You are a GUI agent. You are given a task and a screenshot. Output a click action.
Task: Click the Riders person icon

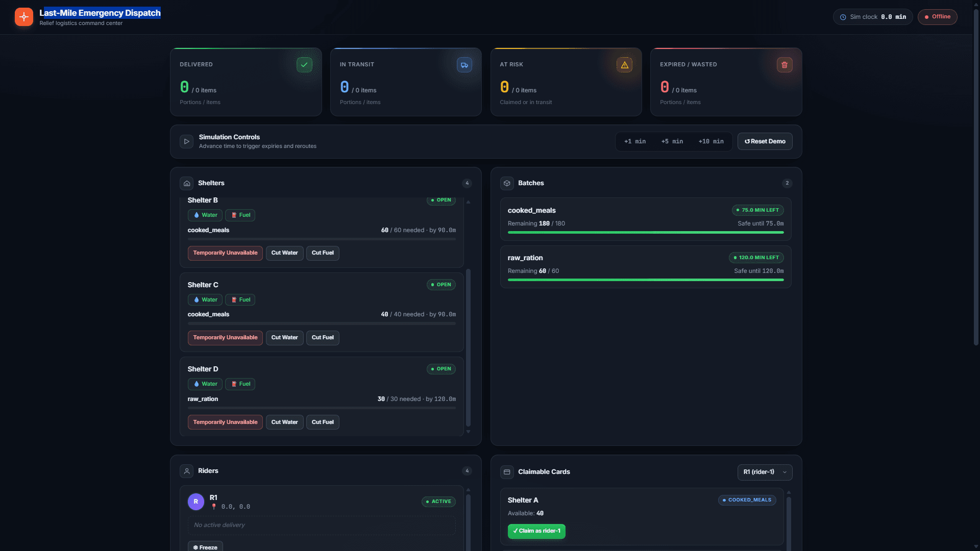tap(187, 471)
